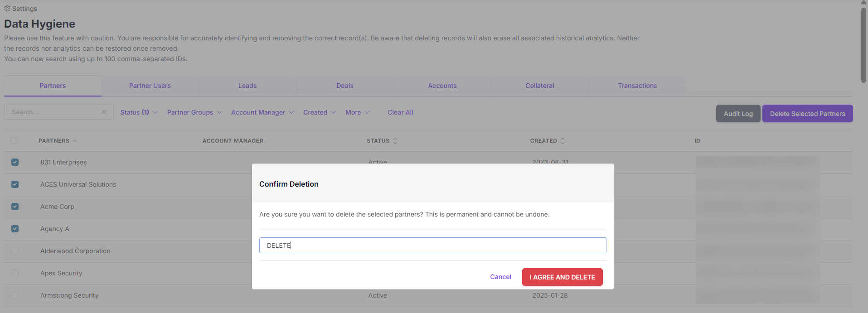This screenshot has height=313, width=868.
Task: Check the Apex Security checkbox
Action: [x=15, y=273]
